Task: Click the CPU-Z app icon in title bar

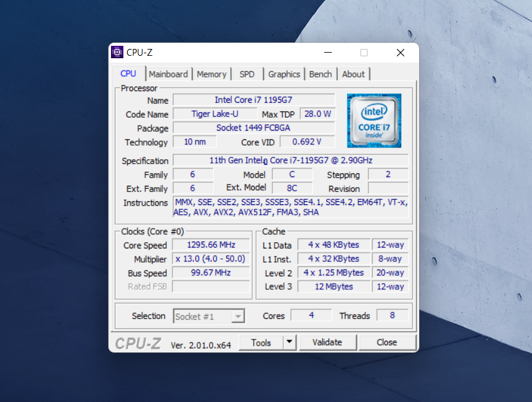Action: (117, 52)
